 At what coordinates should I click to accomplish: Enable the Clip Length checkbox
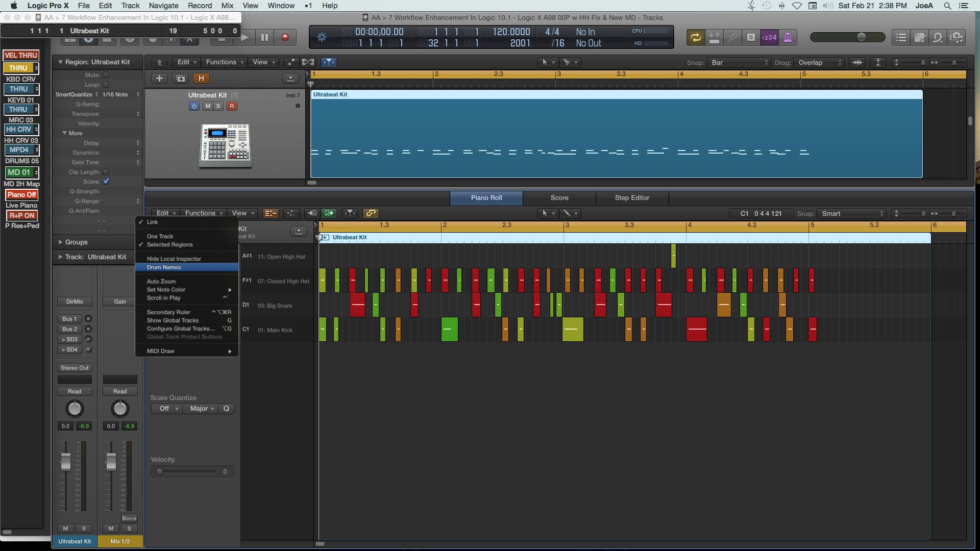106,172
